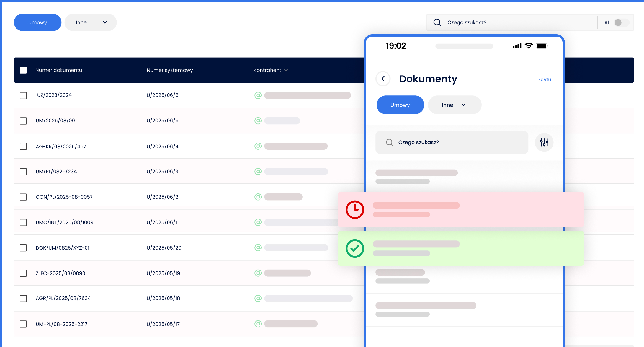Tick the checkbox for UM/2025/08/001
The height and width of the screenshot is (347, 644).
(x=23, y=121)
